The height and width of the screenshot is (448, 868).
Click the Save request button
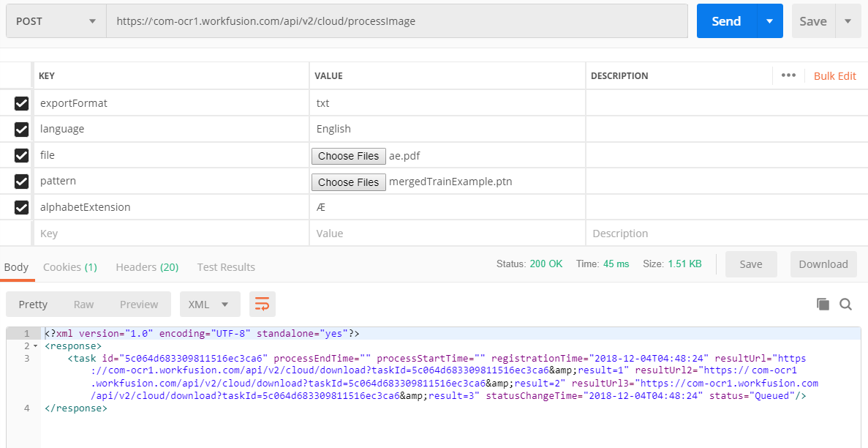tap(813, 21)
